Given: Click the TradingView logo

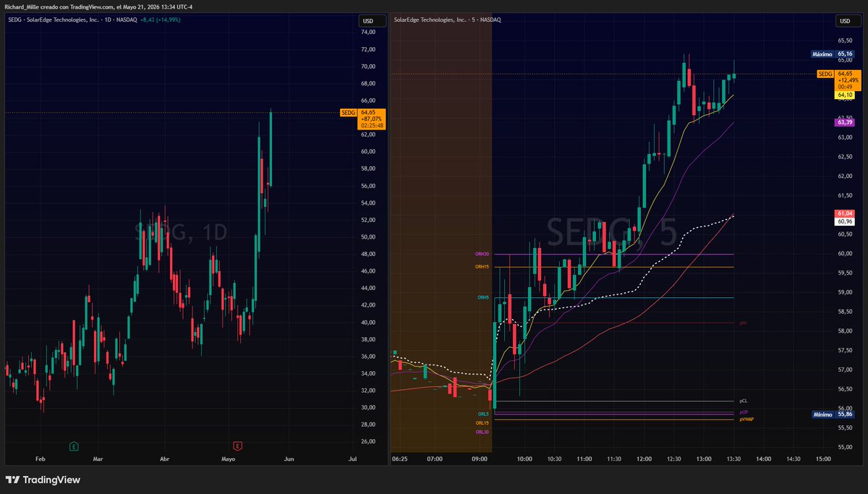Looking at the screenshot, I should pos(43,480).
